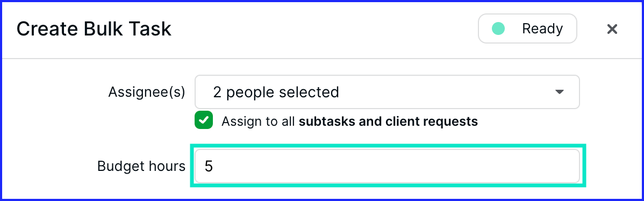Click the "Budget hours" field label
Viewport: 644px width, 201px height.
pyautogui.click(x=141, y=166)
